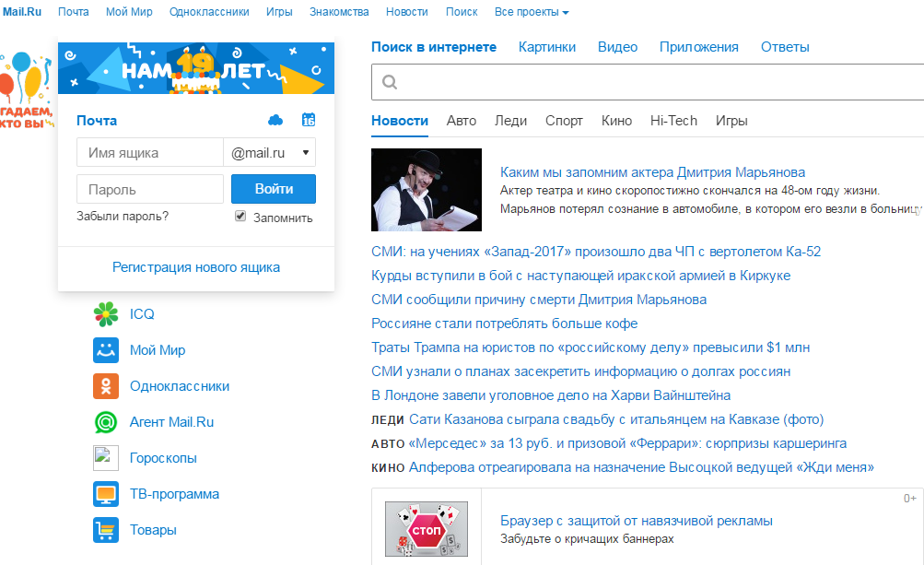
Task: Open news Россияне стали потреблять больше кофе
Action: 505,324
